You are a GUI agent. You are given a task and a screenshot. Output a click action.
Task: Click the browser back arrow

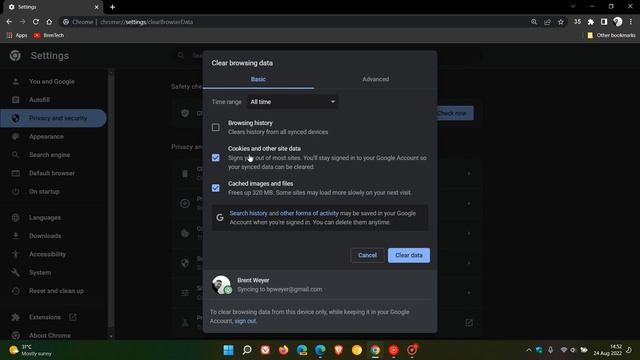[9, 22]
